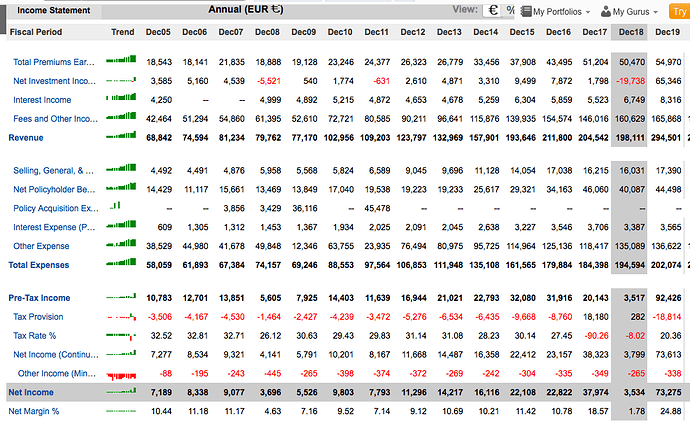Click the Dec05 column header

pyautogui.click(x=159, y=33)
